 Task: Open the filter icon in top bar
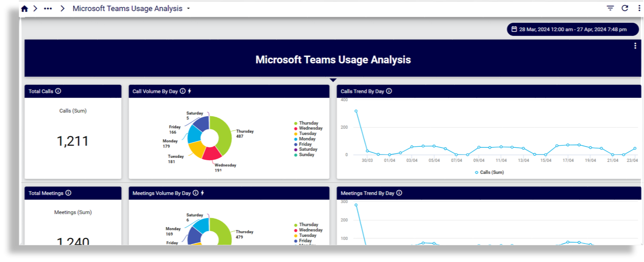pyautogui.click(x=610, y=8)
